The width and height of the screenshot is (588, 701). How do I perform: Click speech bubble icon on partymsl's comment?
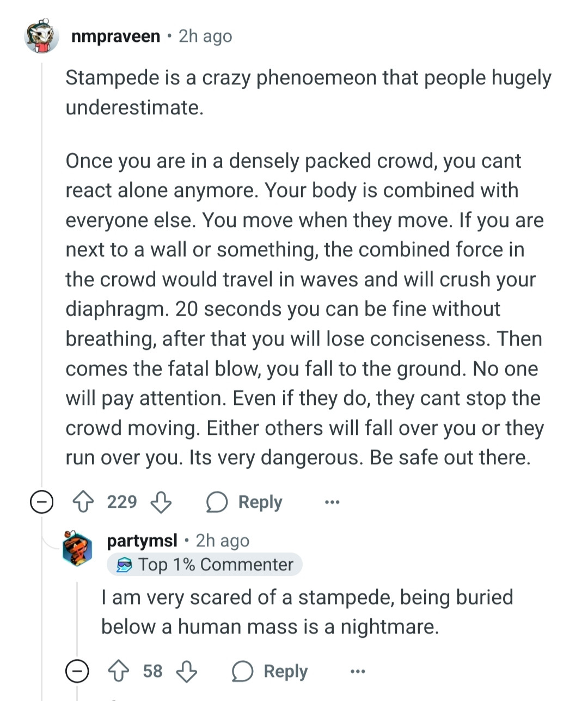(242, 671)
